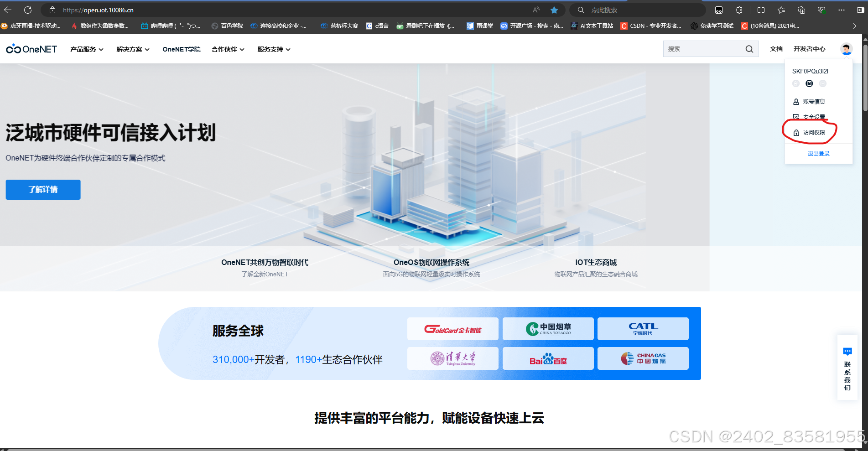
Task: Toggle the browser sidebar icon at far right
Action: [x=860, y=10]
